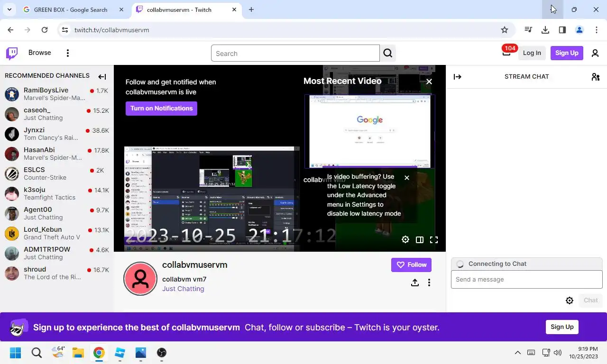The image size is (607, 364).
Task: Open video player settings gear
Action: click(405, 240)
